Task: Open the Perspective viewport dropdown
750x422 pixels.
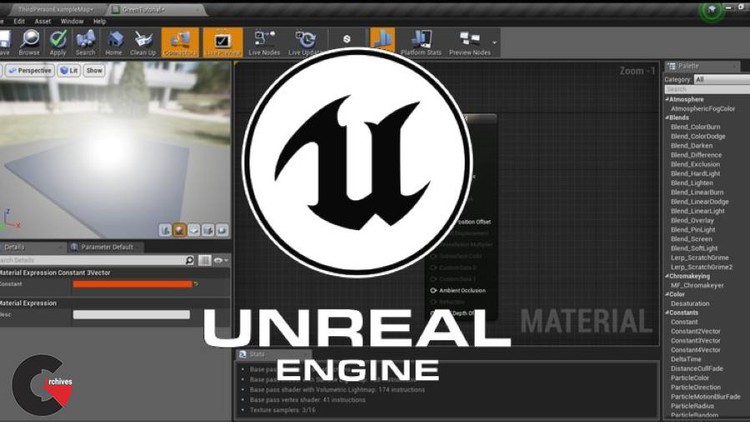Action: coord(31,71)
